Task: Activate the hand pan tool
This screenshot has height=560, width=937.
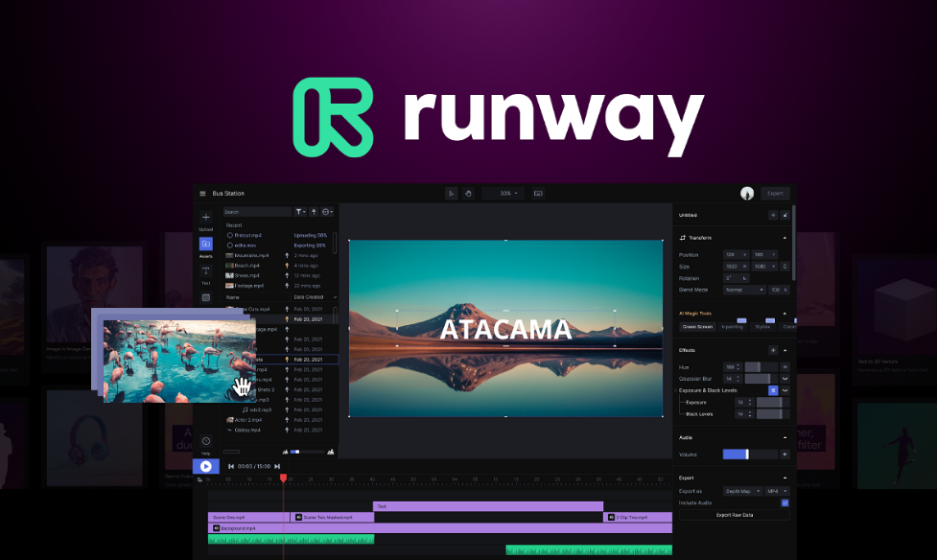Action: pos(468,194)
